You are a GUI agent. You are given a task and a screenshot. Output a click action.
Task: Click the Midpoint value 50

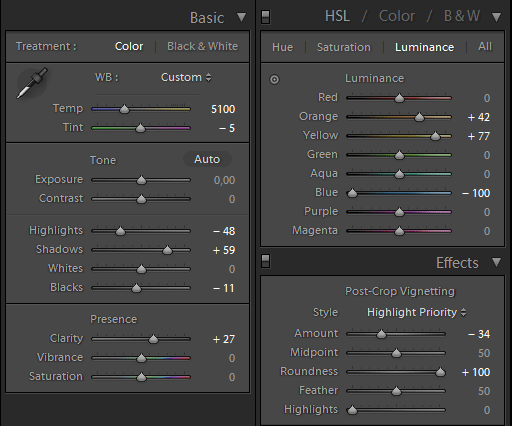click(x=484, y=353)
